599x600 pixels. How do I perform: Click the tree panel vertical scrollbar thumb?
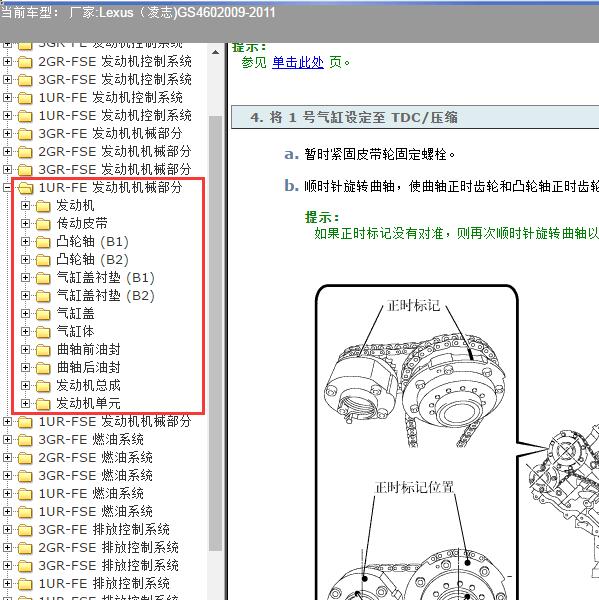point(215,333)
